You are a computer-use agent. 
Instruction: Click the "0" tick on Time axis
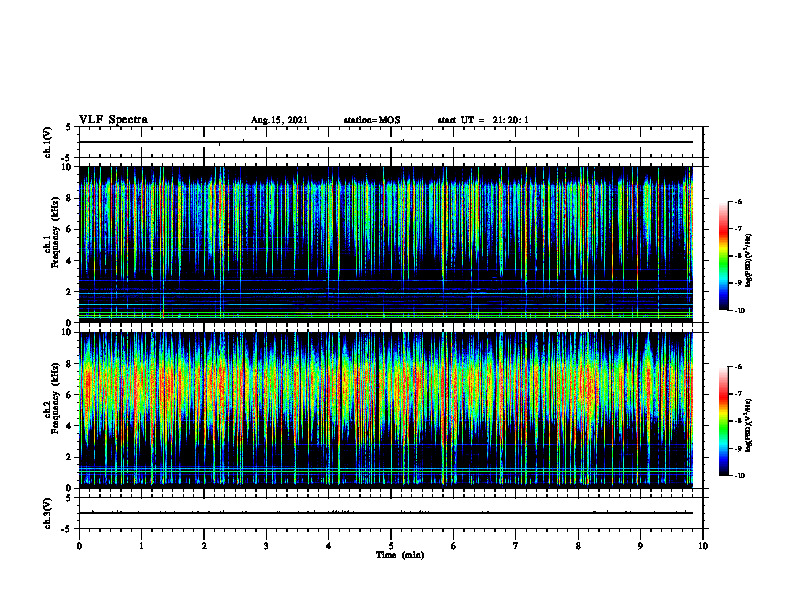click(79, 546)
